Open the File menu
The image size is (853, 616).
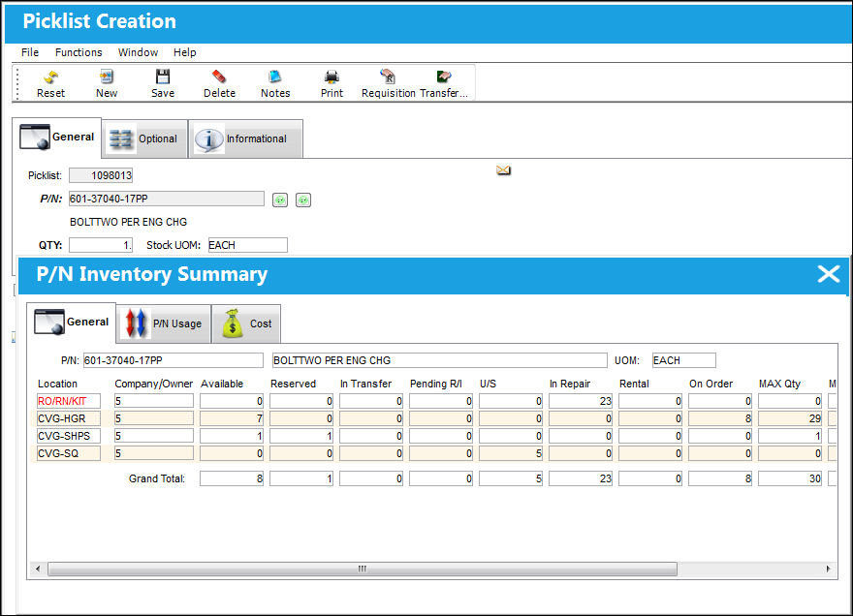point(30,52)
